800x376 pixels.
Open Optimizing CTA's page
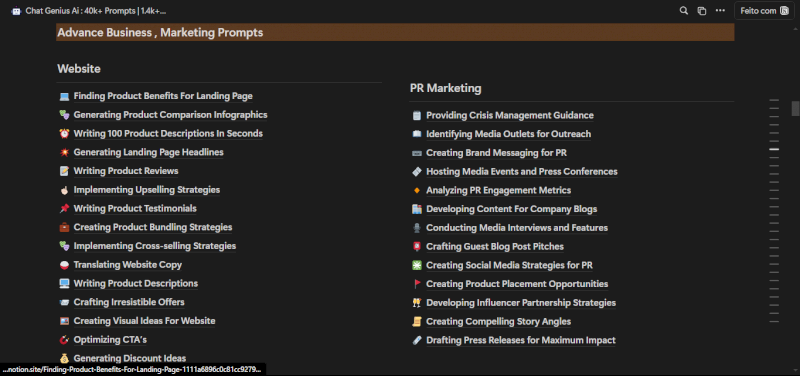(110, 339)
